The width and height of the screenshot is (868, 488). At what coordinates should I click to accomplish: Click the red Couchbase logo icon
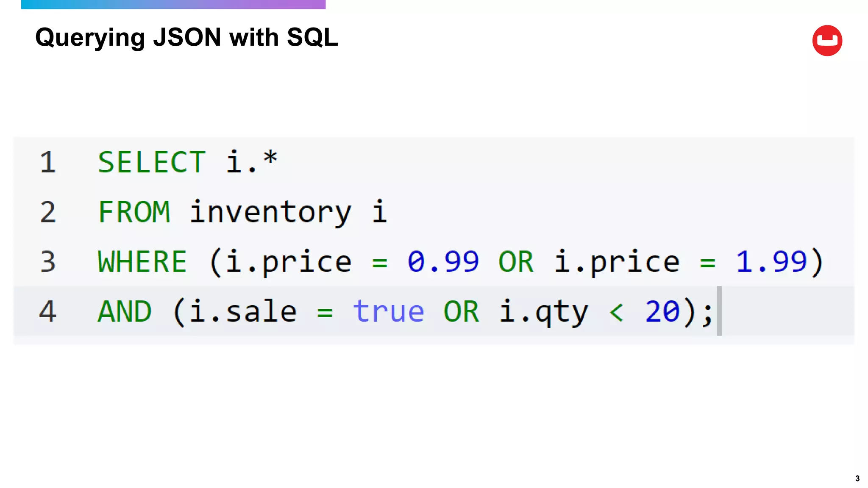coord(827,41)
